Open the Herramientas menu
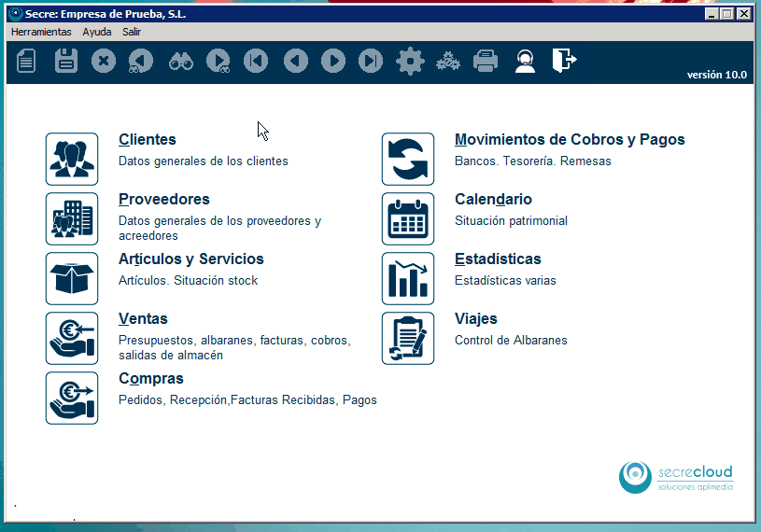 pyautogui.click(x=41, y=31)
